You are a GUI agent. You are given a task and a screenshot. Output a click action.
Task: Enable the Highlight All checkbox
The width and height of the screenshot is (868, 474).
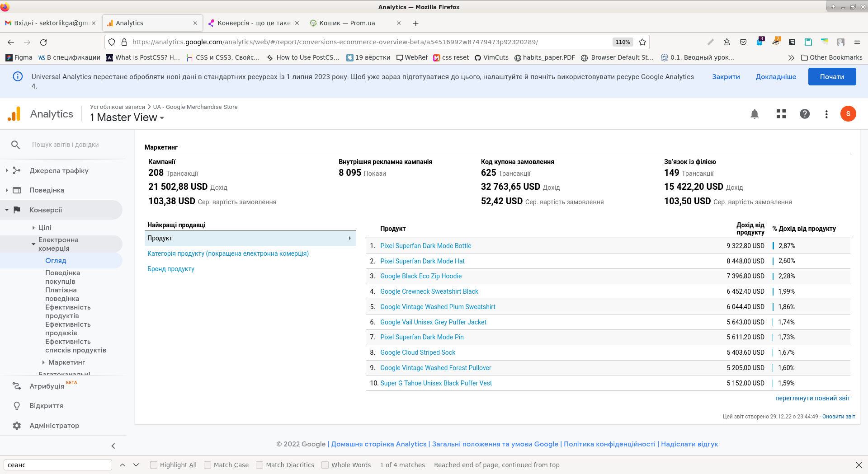click(154, 465)
